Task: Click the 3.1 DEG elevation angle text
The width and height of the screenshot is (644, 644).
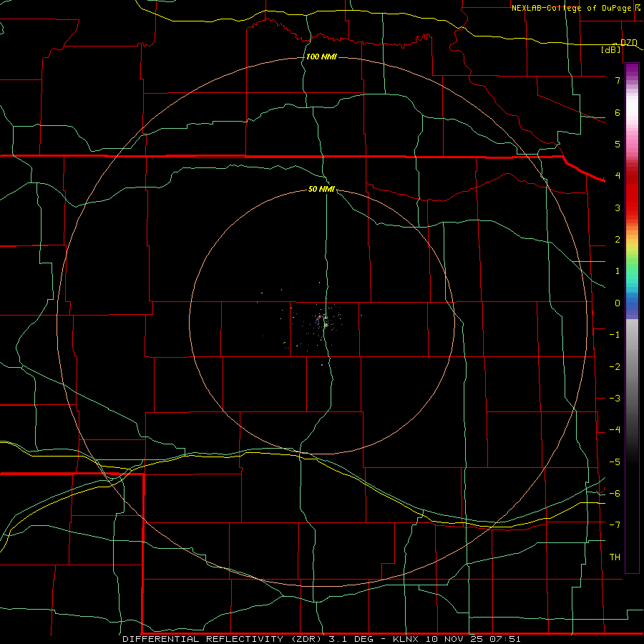Action: [x=351, y=639]
